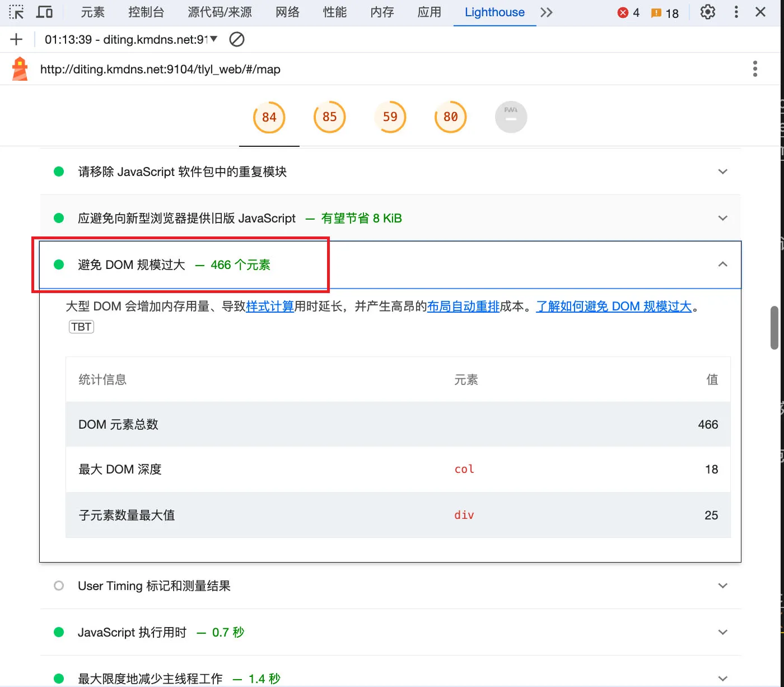The image size is (784, 687).
Task: Select the PWA category gauge
Action: [x=511, y=117]
